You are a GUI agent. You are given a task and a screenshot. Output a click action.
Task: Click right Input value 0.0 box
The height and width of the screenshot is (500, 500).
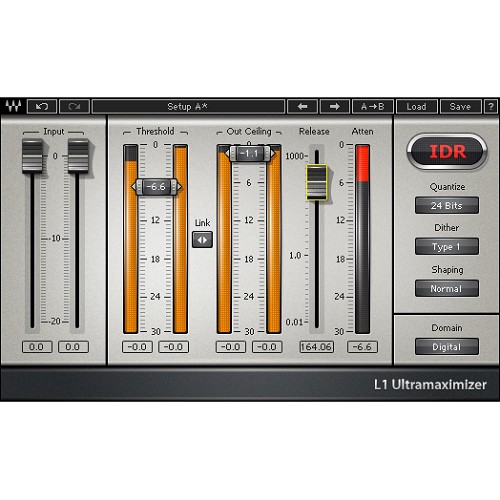(x=73, y=347)
